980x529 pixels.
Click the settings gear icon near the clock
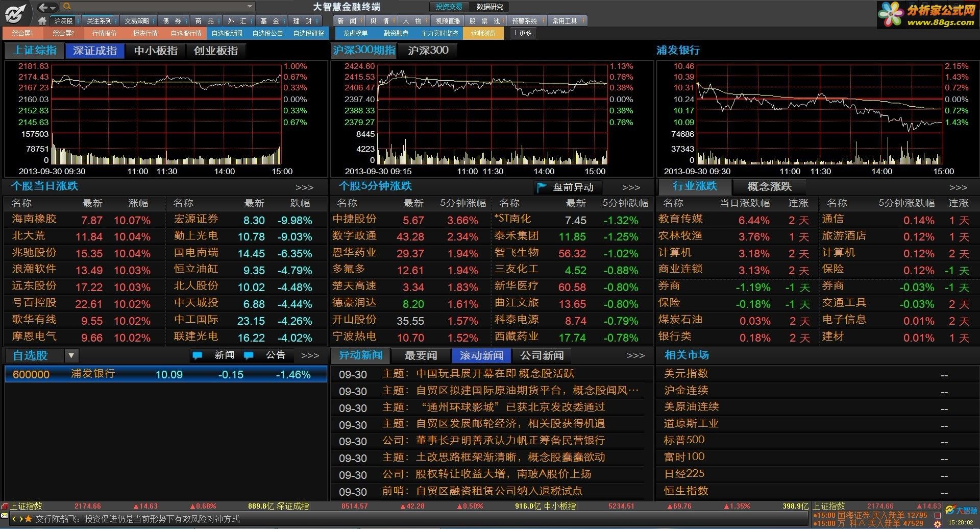tap(938, 524)
